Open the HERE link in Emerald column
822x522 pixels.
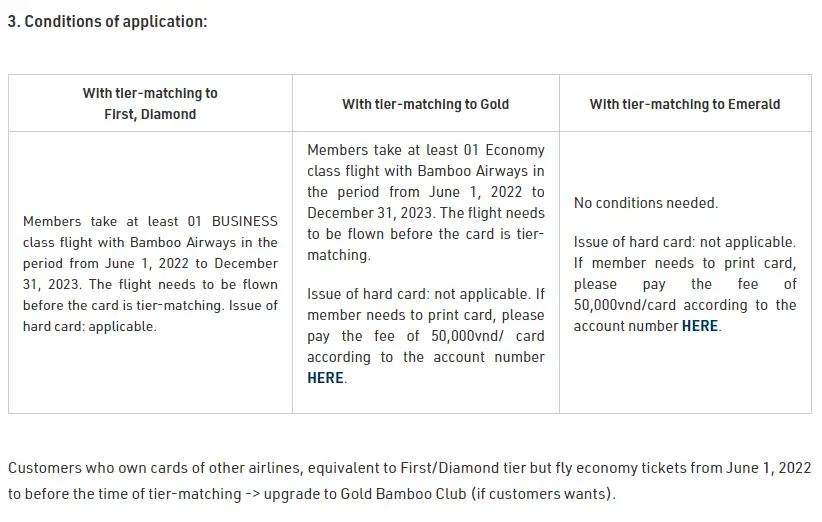click(700, 326)
